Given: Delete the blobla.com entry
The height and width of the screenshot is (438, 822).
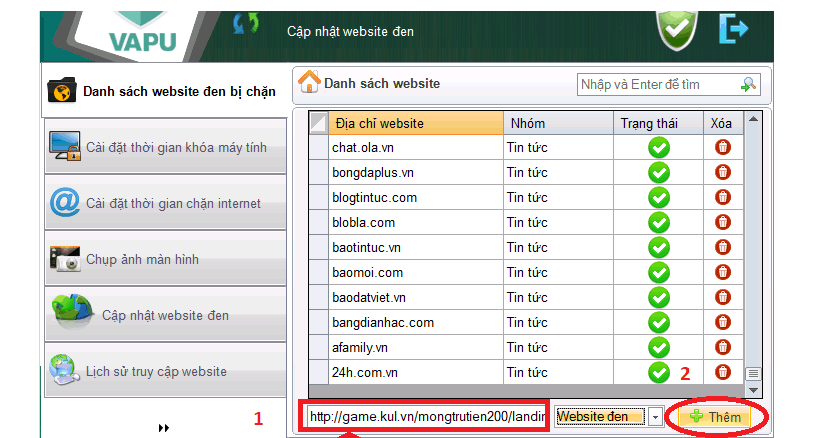Looking at the screenshot, I should 723,222.
